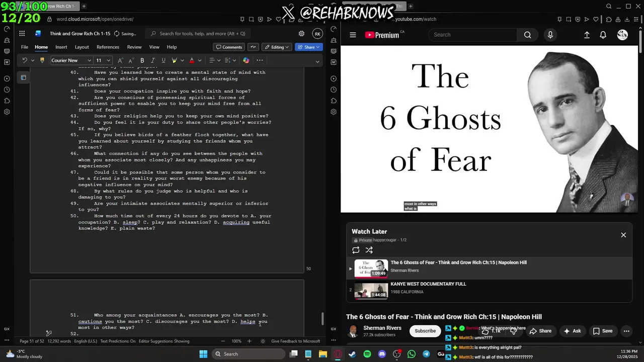Image resolution: width=644 pixels, height=362 pixels.
Task: Open the File menu
Action: pyautogui.click(x=24, y=47)
